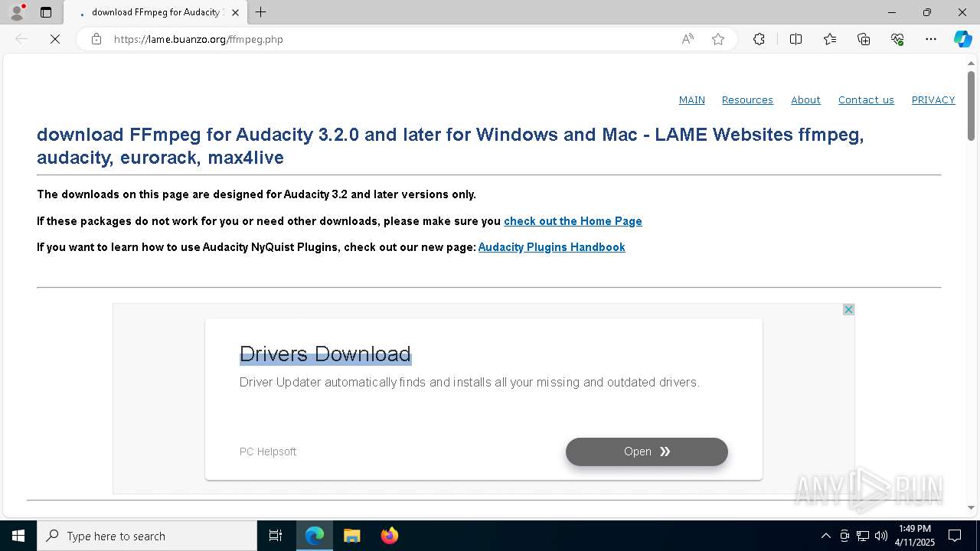Open the Extensions puzzle icon

coord(759,39)
